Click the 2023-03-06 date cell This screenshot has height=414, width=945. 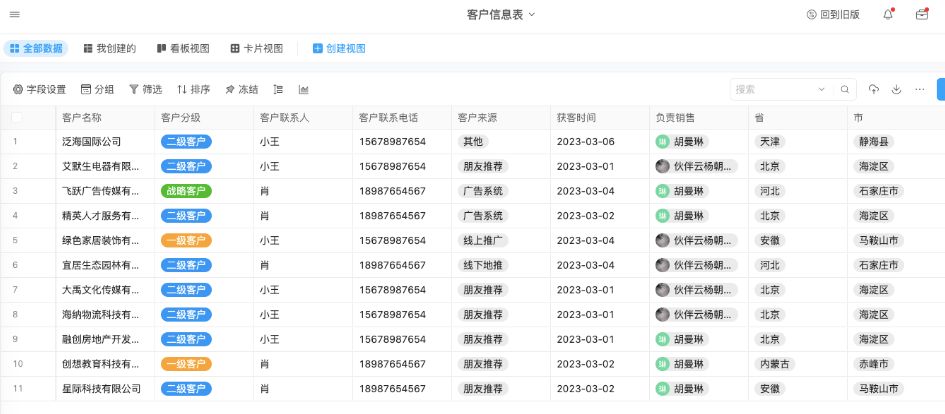(599, 142)
